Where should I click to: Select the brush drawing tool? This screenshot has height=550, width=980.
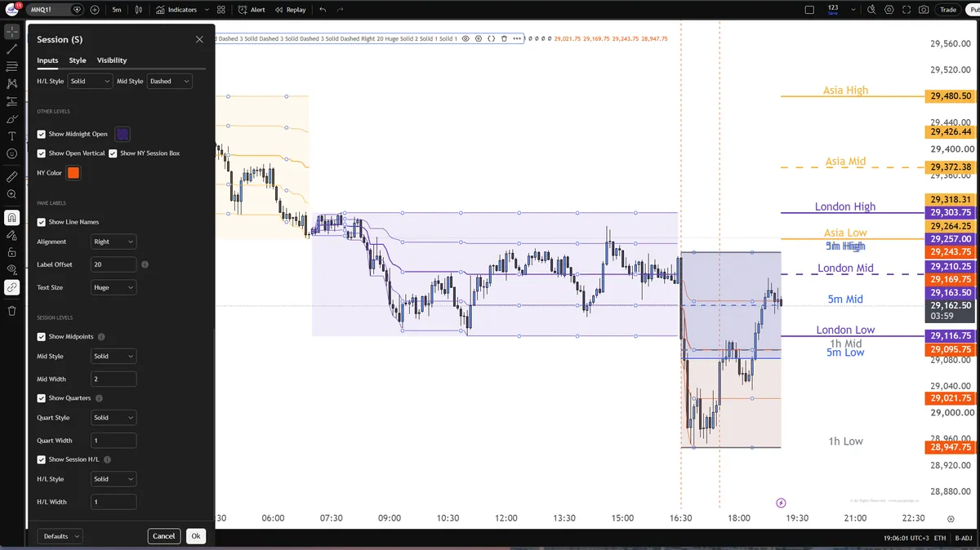click(x=11, y=118)
